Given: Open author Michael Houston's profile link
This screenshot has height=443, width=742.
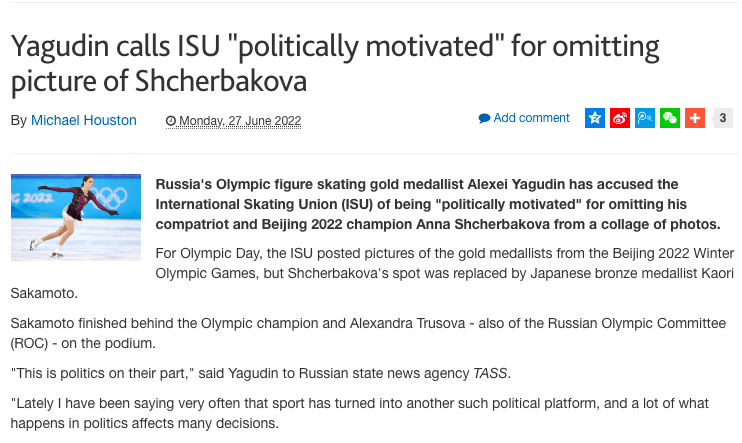Looking at the screenshot, I should (84, 120).
